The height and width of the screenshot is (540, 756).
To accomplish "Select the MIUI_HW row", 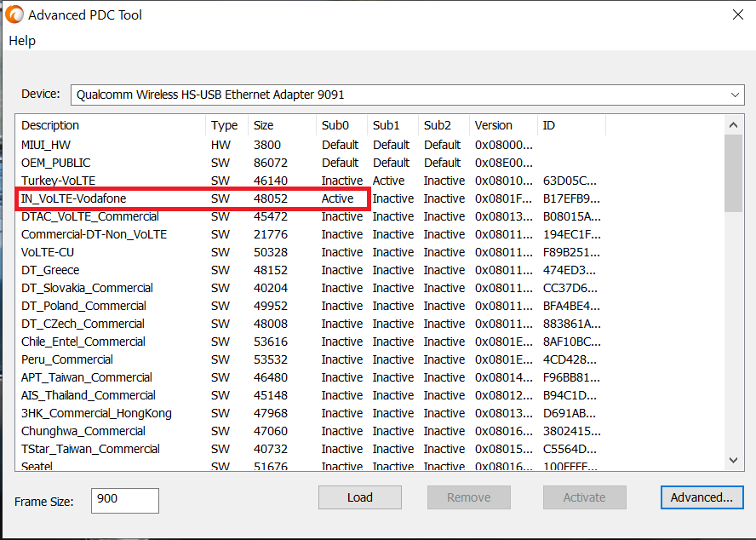I will 311,145.
